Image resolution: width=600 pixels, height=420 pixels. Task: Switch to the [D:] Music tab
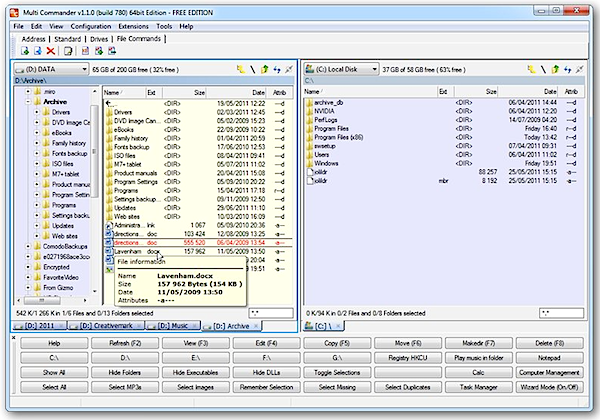tap(170, 325)
